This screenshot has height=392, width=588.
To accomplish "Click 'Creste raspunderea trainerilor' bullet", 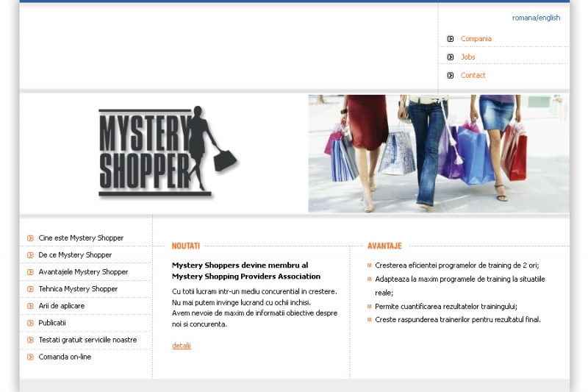I will [458, 320].
